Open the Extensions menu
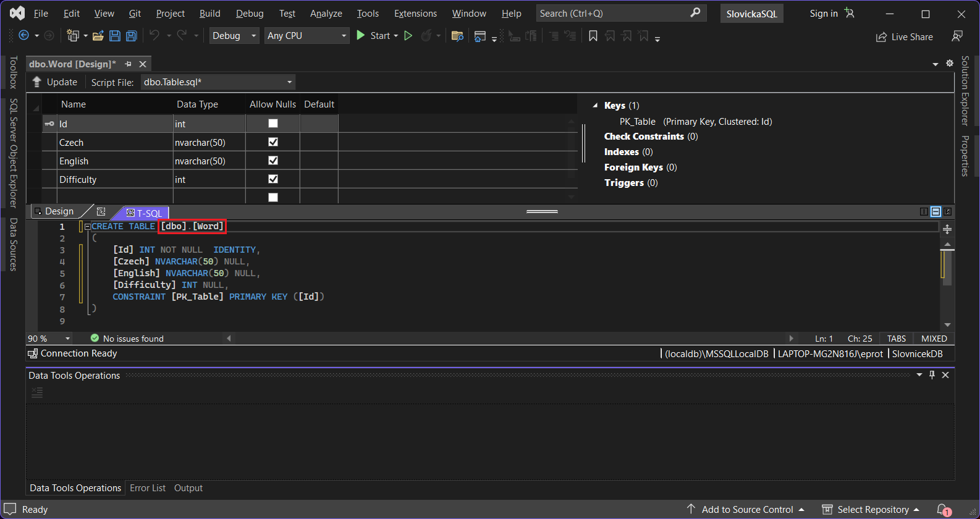980x519 pixels. click(415, 14)
